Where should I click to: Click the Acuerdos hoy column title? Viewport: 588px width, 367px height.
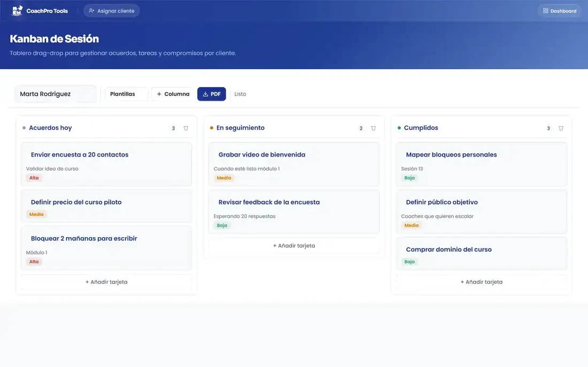pyautogui.click(x=50, y=128)
